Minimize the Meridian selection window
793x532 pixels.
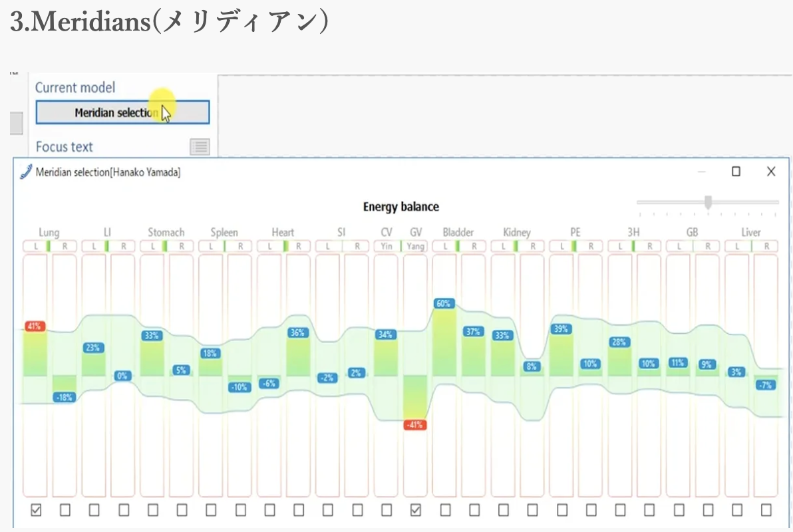pyautogui.click(x=702, y=172)
